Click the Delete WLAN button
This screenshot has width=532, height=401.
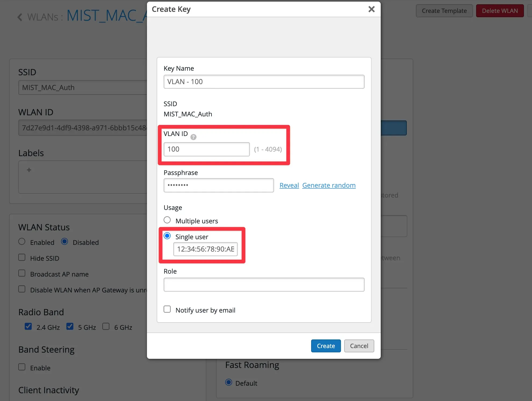tap(499, 11)
